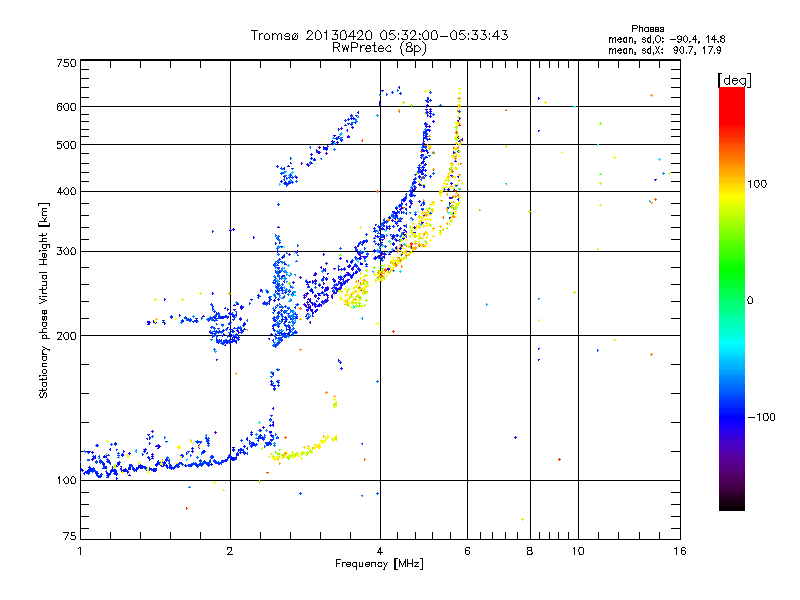Click the y-axis tick label '100'
Screen dimensions: 800x600
tap(66, 481)
